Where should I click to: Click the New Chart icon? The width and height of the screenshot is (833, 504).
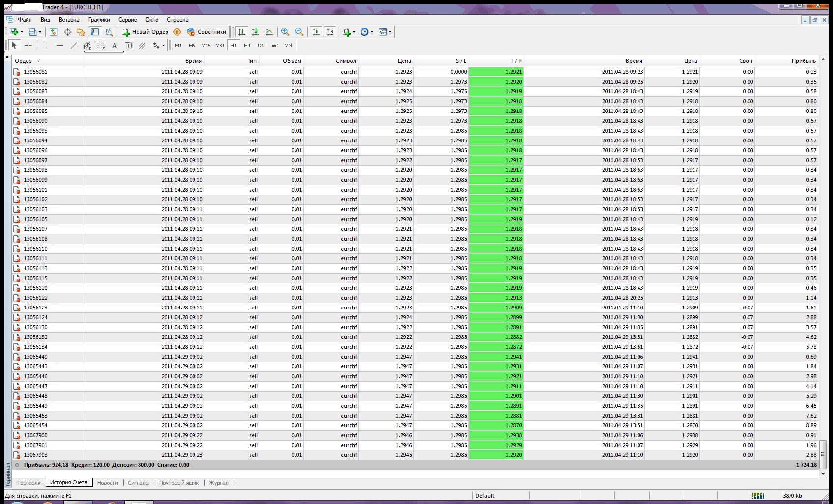point(14,32)
